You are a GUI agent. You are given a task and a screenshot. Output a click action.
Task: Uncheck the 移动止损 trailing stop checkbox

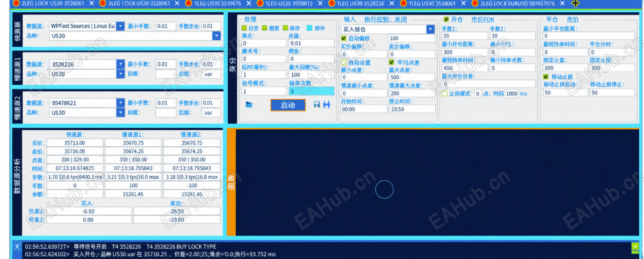546,77
